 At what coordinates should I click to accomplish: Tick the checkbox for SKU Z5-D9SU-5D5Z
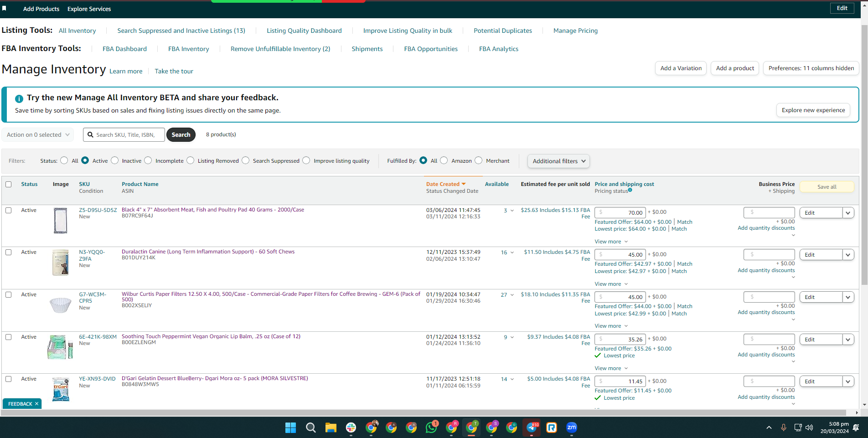[9, 211]
